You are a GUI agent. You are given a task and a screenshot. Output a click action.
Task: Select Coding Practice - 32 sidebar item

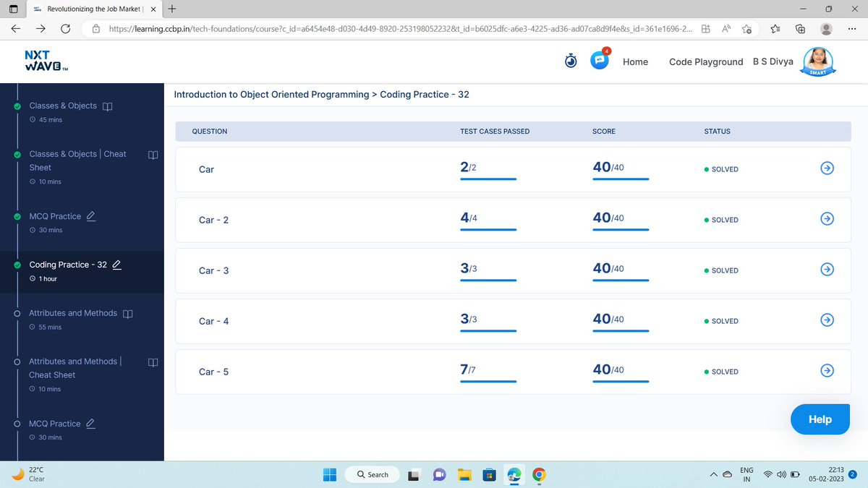[82, 271]
